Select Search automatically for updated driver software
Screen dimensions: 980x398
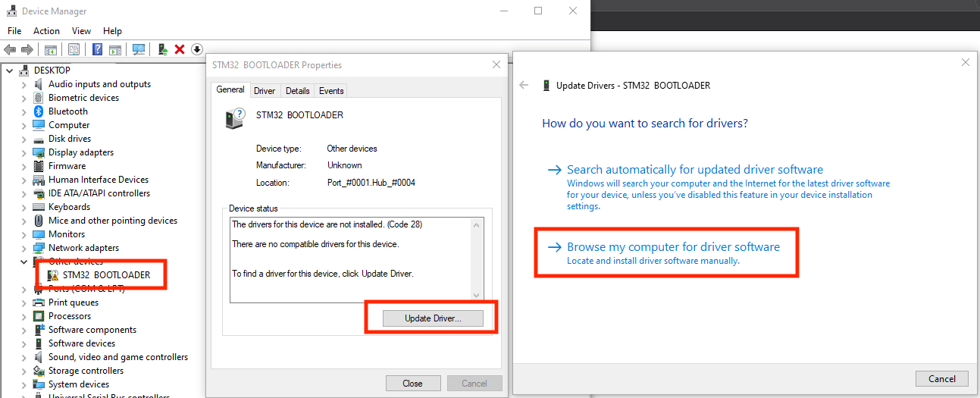click(x=694, y=170)
